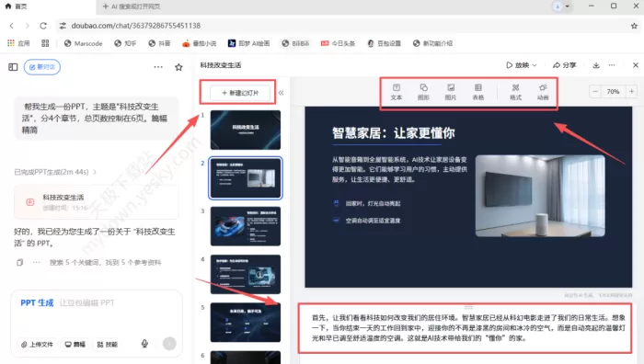The width and height of the screenshot is (644, 364).
Task: Close the PPT editor panel
Action: (x=636, y=65)
